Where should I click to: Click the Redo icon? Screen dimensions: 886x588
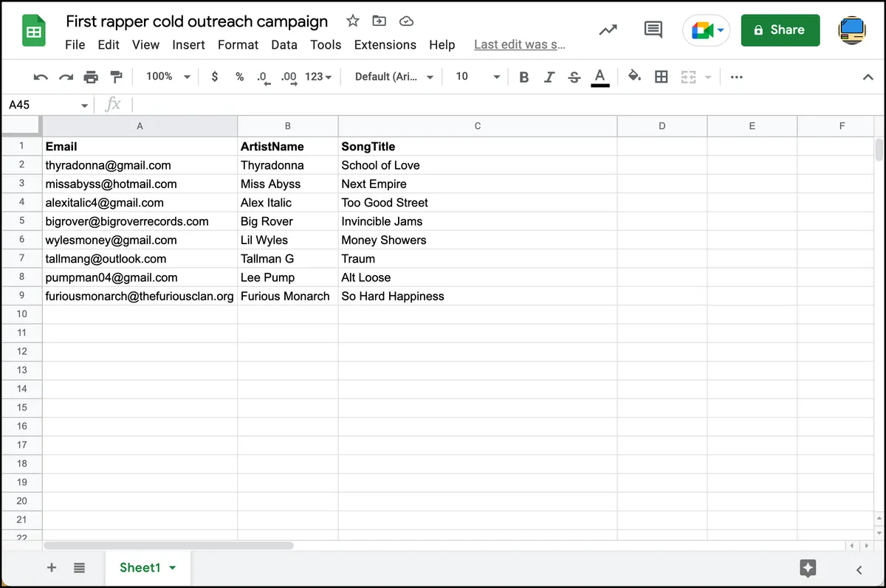tap(66, 77)
